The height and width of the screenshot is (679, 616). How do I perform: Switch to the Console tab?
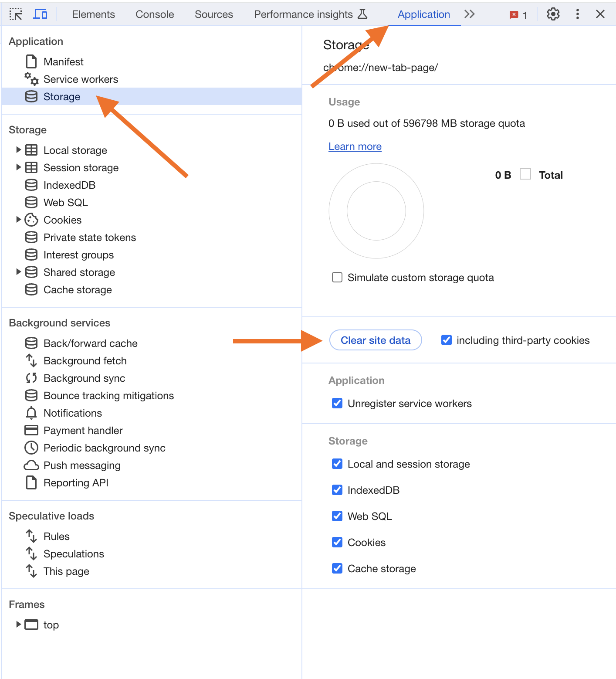(155, 14)
